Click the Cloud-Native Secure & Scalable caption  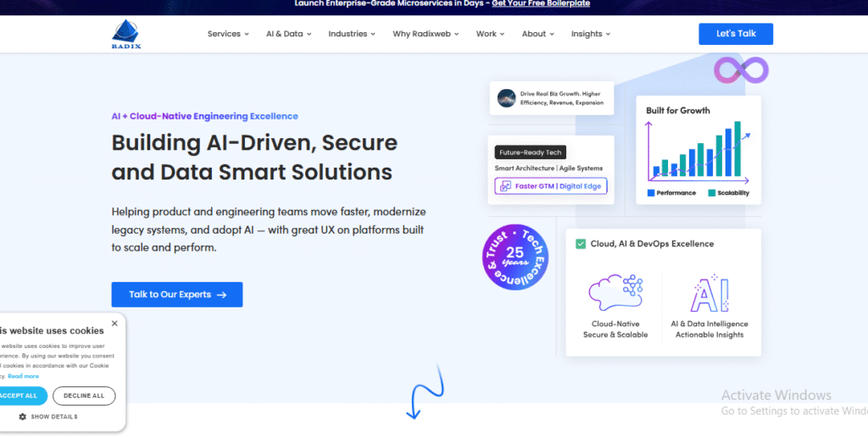pyautogui.click(x=615, y=329)
